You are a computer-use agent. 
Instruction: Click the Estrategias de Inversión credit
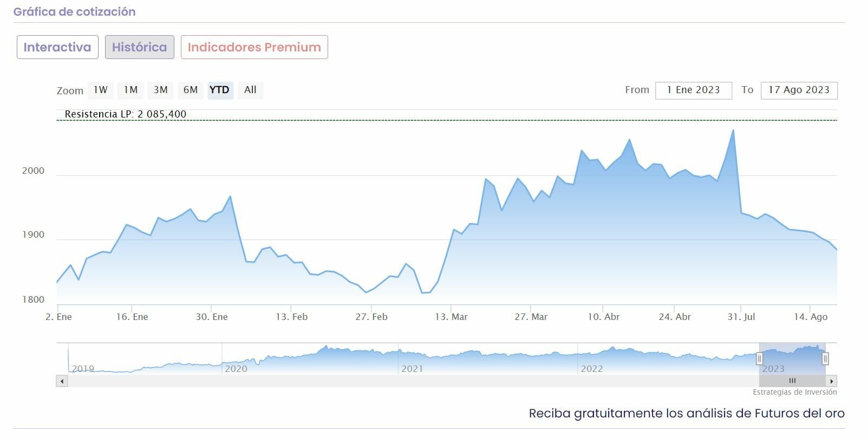click(794, 392)
